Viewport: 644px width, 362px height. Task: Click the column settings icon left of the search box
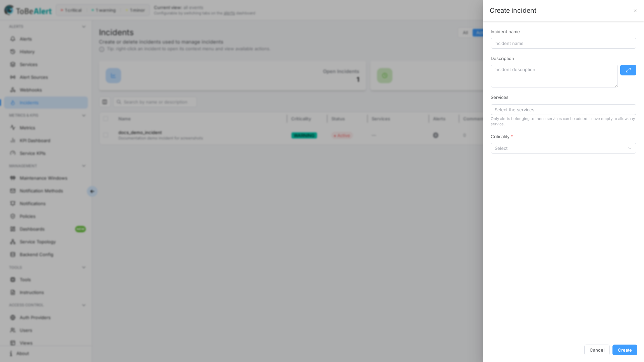pos(105,102)
